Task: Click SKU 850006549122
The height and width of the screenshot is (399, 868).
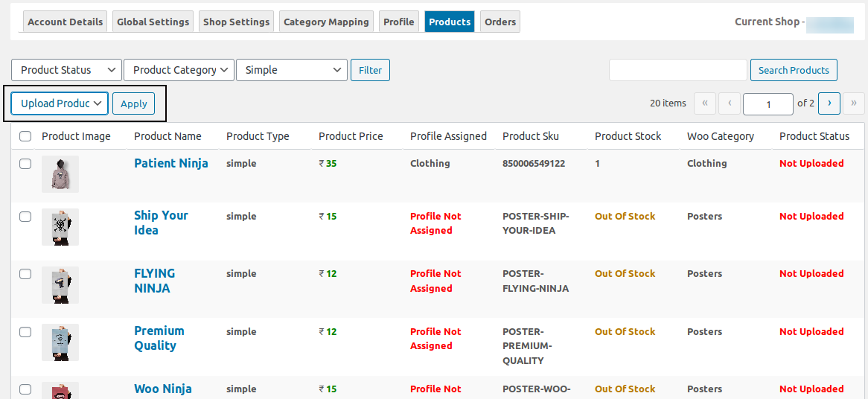Action: [534, 164]
